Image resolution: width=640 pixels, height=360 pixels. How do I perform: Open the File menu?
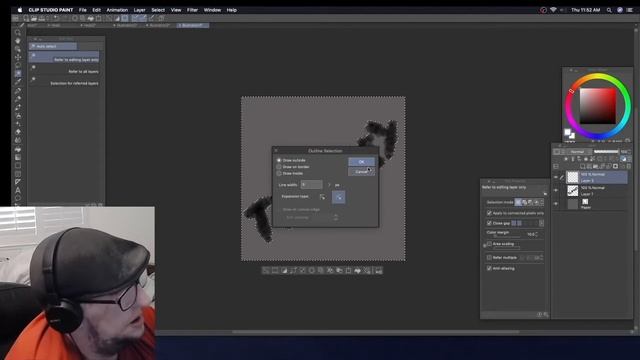[83, 10]
